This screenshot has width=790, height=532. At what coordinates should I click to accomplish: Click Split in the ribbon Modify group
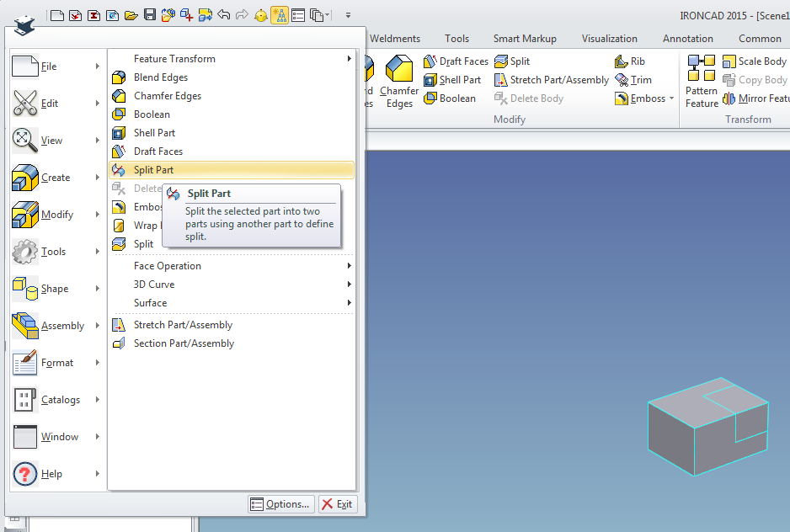[512, 61]
